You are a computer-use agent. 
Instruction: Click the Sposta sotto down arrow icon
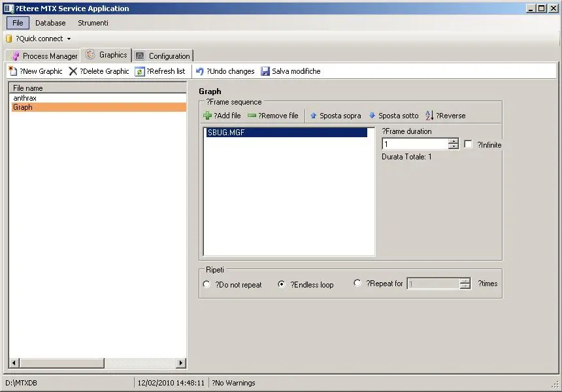[x=372, y=116]
